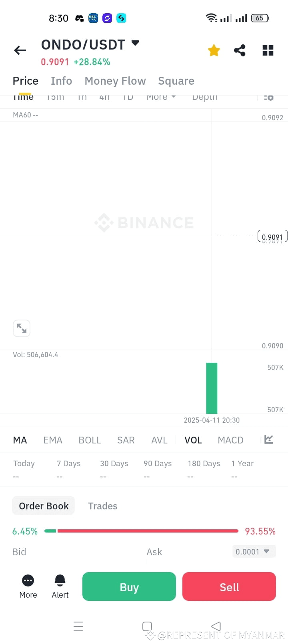Toggle the MACD indicator
Viewport: 288px width, 644px height.
coord(230,440)
